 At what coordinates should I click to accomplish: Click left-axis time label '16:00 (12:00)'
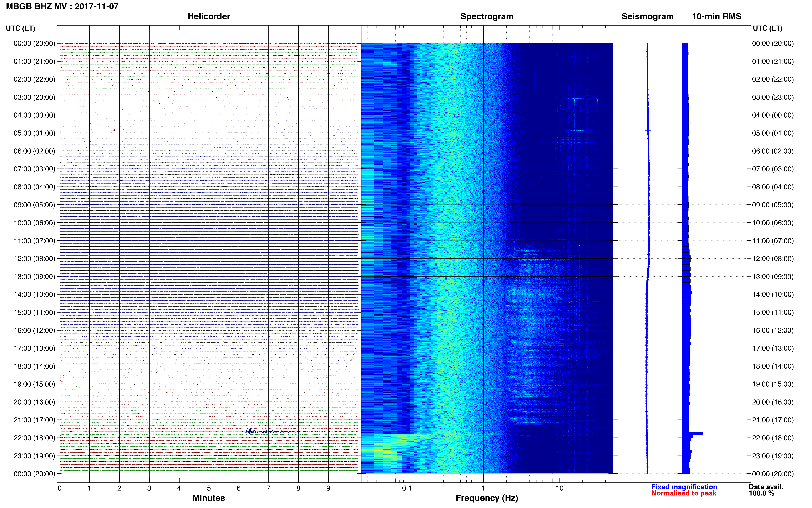(x=34, y=331)
